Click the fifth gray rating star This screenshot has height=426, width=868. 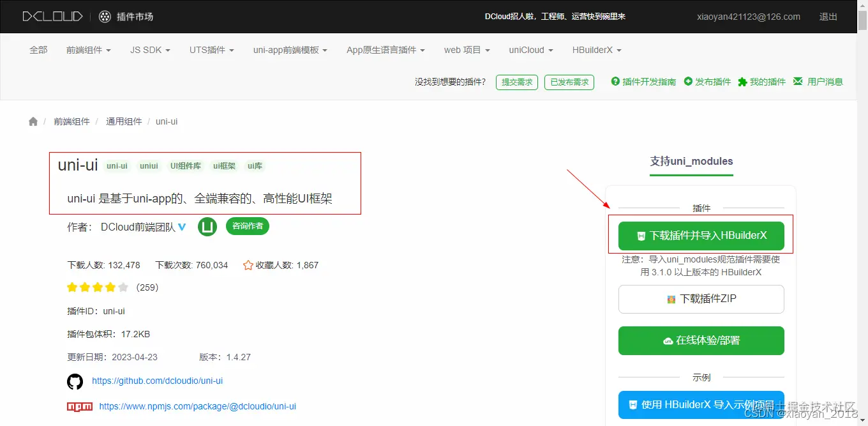123,287
